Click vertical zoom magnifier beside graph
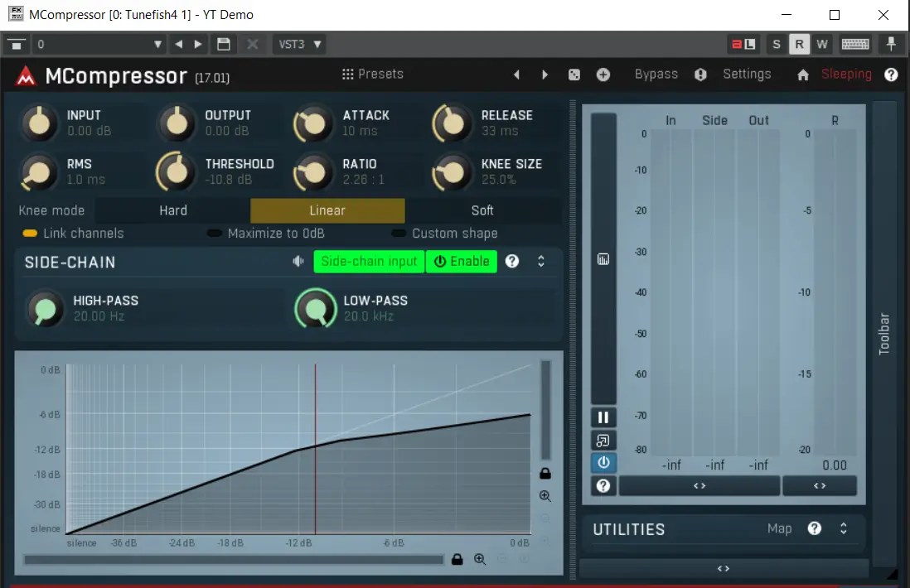Screen dimensions: 910x588 pyautogui.click(x=545, y=496)
